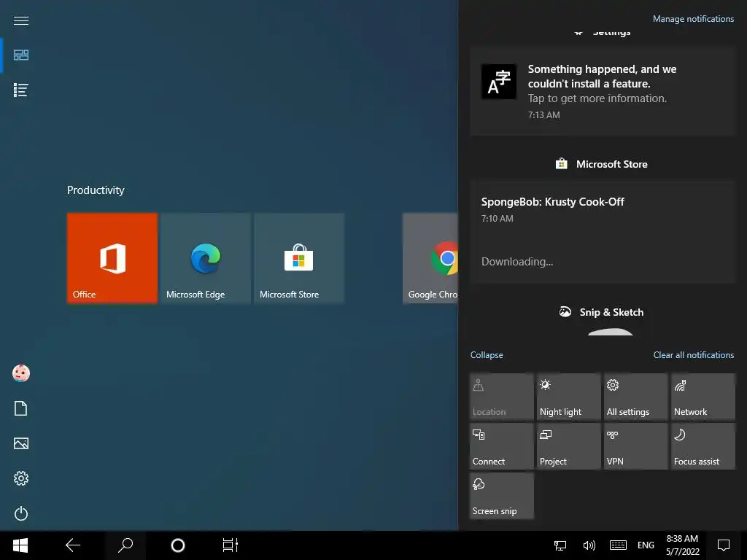This screenshot has width=747, height=560.
Task: Open Documents from Start sidebar
Action: coord(21,408)
